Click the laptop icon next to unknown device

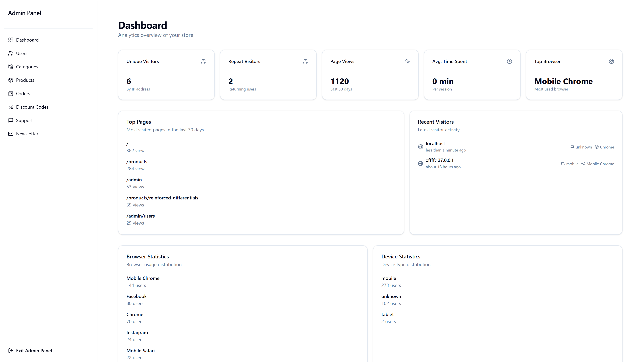click(572, 147)
